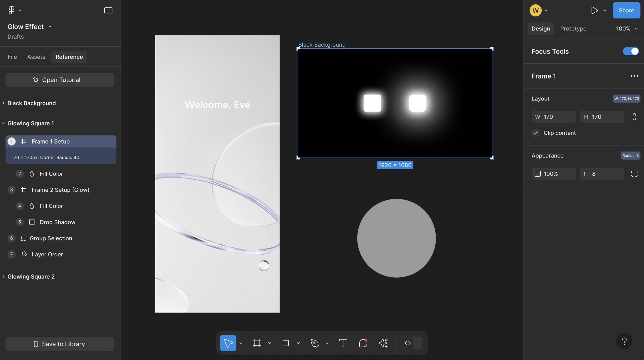The image size is (644, 360).
Task: Select the Frame 2 Setup (Glow) step
Action: 61,190
